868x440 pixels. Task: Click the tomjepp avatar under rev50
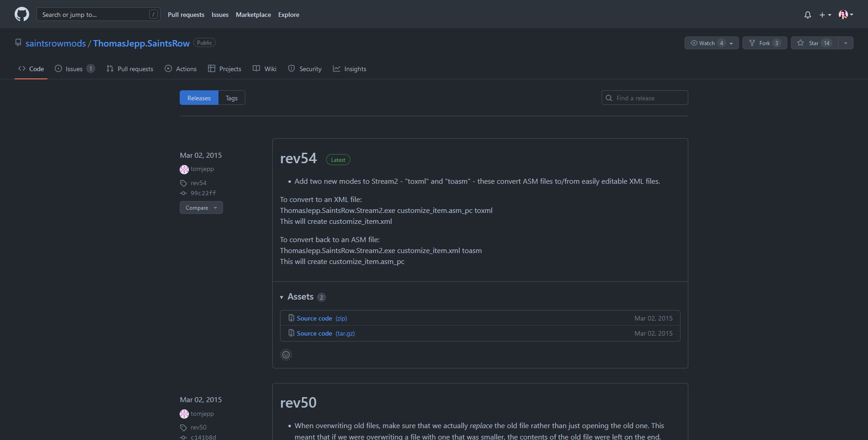tap(184, 414)
